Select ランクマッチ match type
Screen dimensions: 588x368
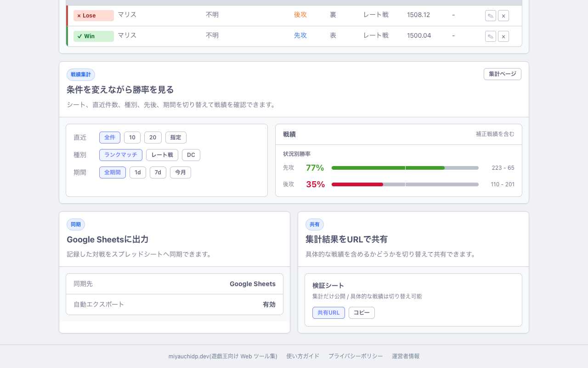tap(121, 155)
